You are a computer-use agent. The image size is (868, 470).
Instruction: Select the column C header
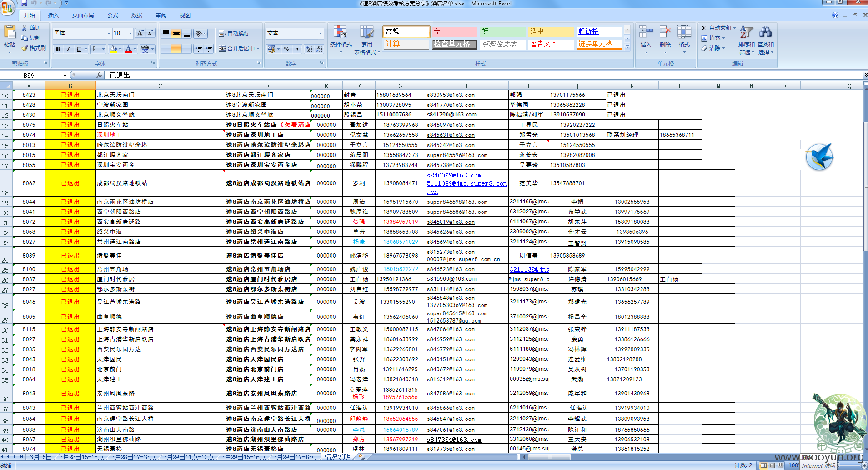(160, 86)
